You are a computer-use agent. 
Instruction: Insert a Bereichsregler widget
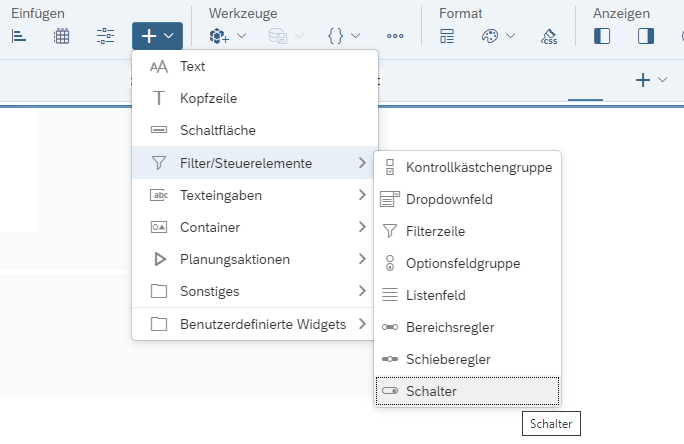pyautogui.click(x=468, y=327)
